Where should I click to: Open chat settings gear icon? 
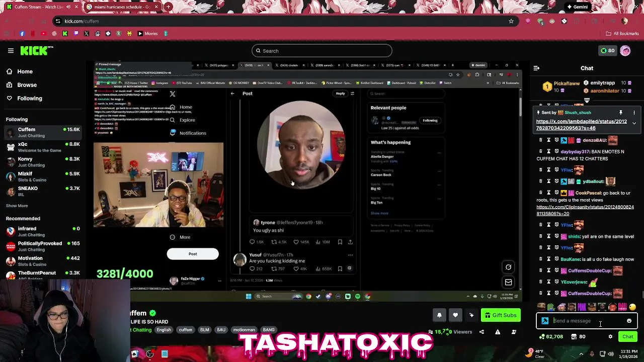(610, 337)
